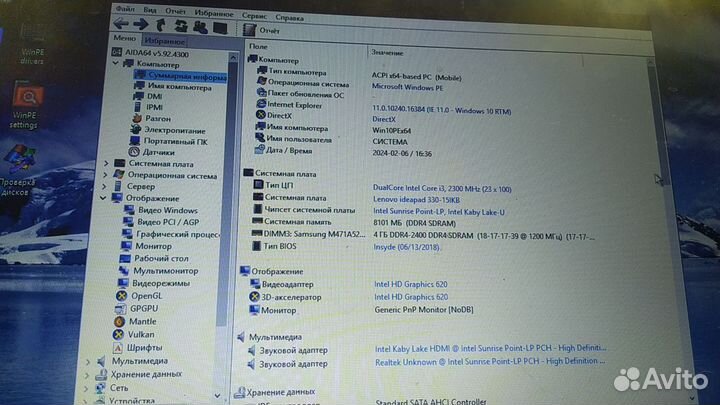The height and width of the screenshot is (405, 720).
Task: Collapse the Отображение tree node
Action: click(x=103, y=198)
